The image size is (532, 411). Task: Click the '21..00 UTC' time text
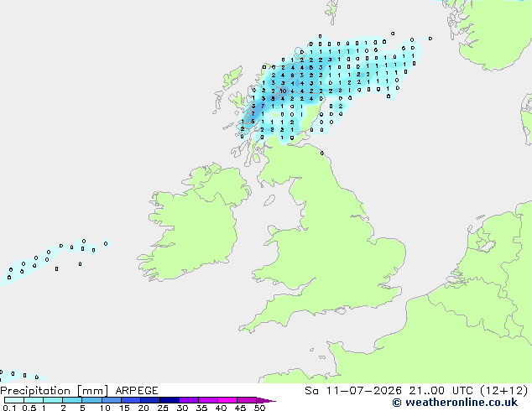(441, 391)
